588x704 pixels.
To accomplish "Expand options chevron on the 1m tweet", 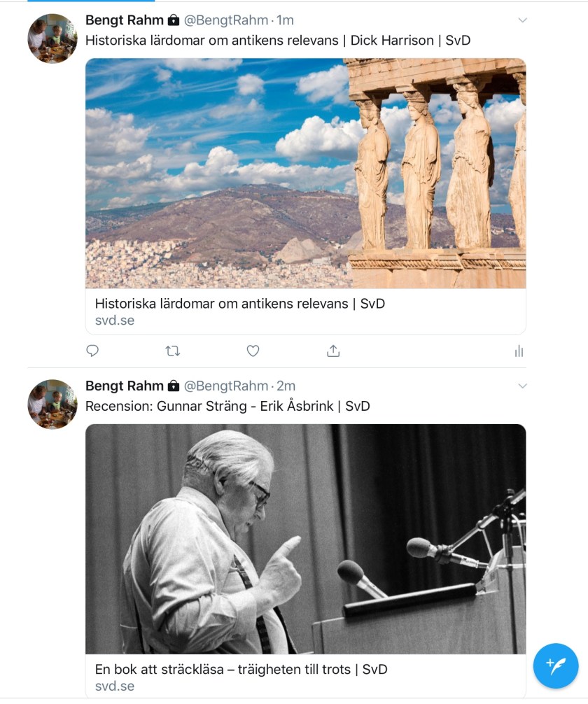I will click(522, 20).
